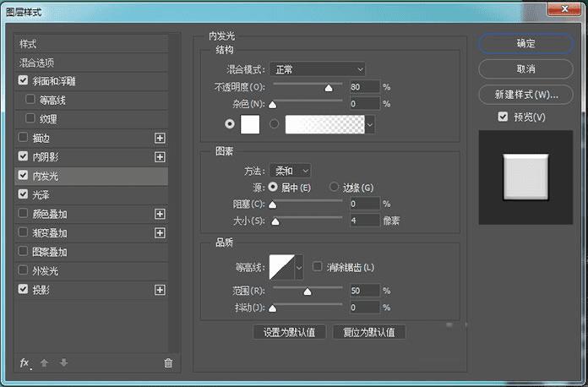Click the 复位为默认值 button
The width and height of the screenshot is (588, 387).
[368, 332]
